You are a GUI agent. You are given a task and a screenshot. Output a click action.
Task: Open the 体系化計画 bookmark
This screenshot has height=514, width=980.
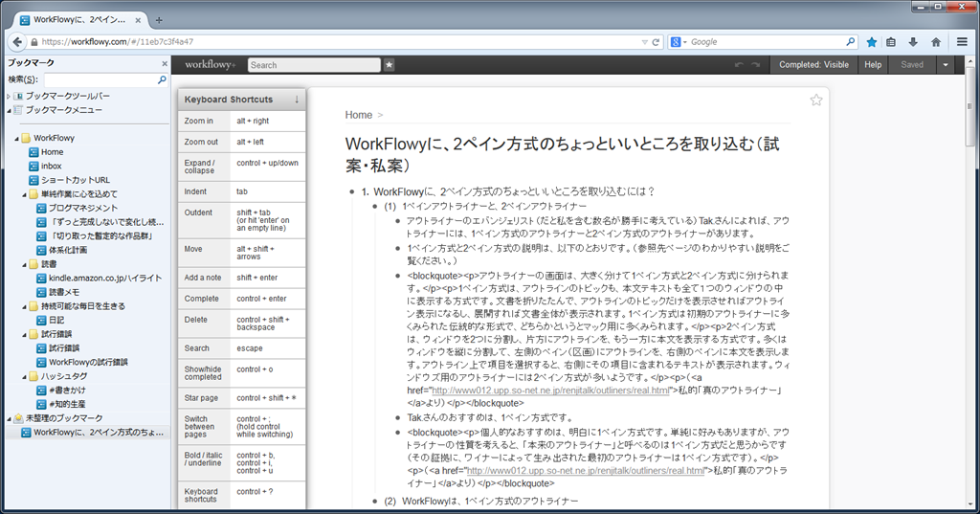pyautogui.click(x=62, y=250)
